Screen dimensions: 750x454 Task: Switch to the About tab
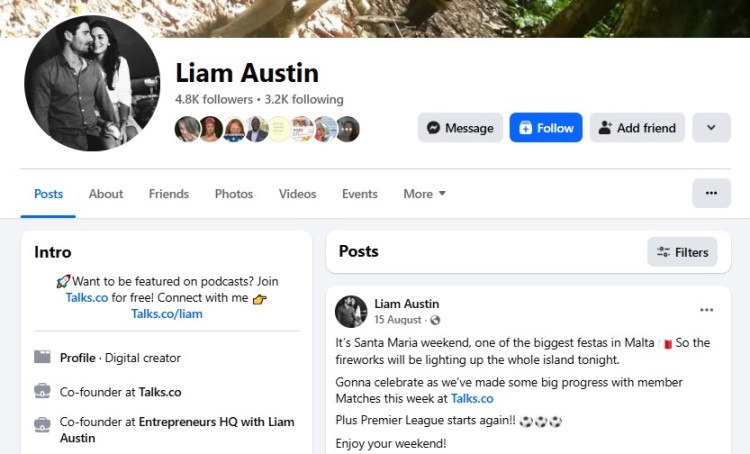click(x=106, y=194)
